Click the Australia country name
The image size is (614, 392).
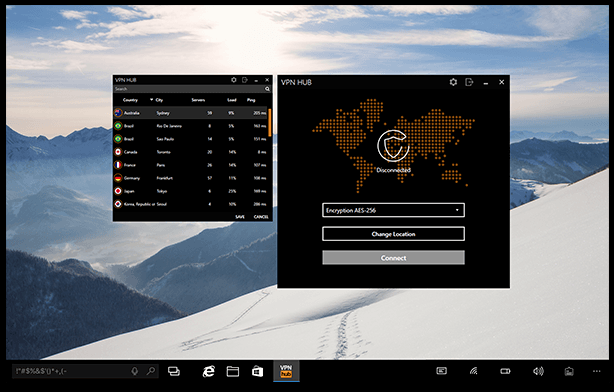pyautogui.click(x=132, y=113)
